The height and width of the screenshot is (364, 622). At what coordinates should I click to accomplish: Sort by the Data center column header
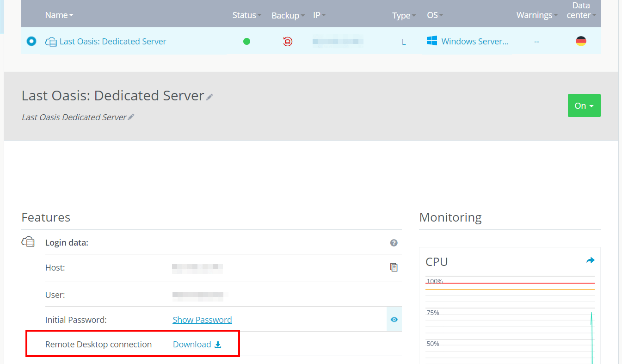tap(581, 11)
